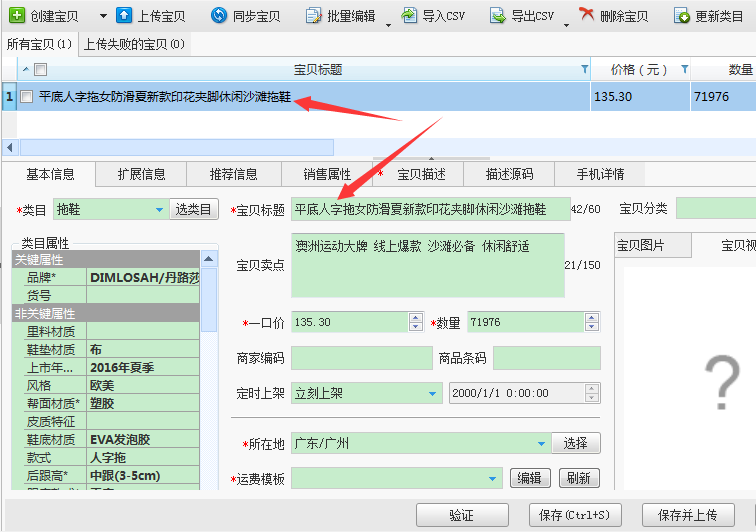Increase 一口价 with the up stepper arrow
756x532 pixels.
pyautogui.click(x=416, y=318)
